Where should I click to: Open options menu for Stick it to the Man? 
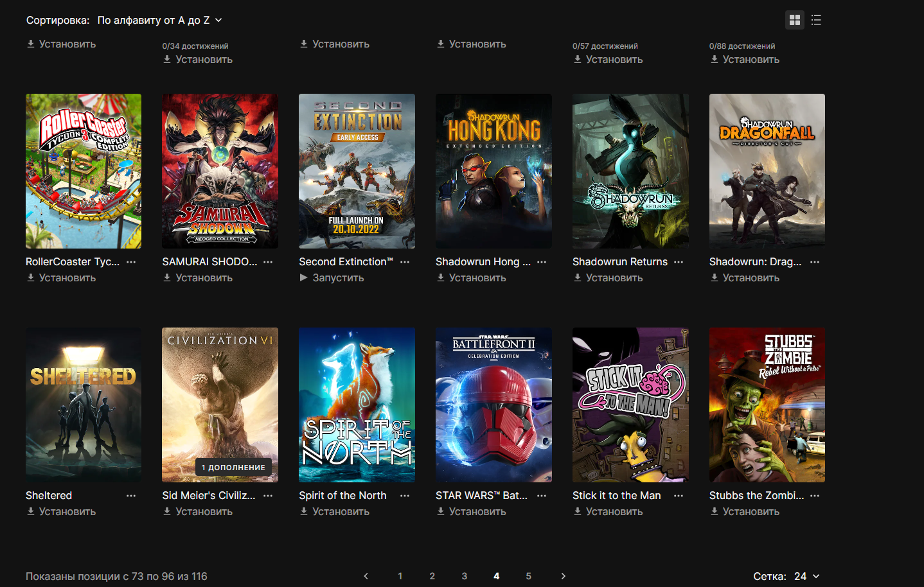pyautogui.click(x=679, y=496)
